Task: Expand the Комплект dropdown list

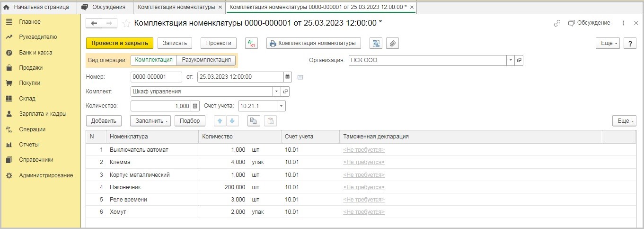Action: [x=276, y=92]
